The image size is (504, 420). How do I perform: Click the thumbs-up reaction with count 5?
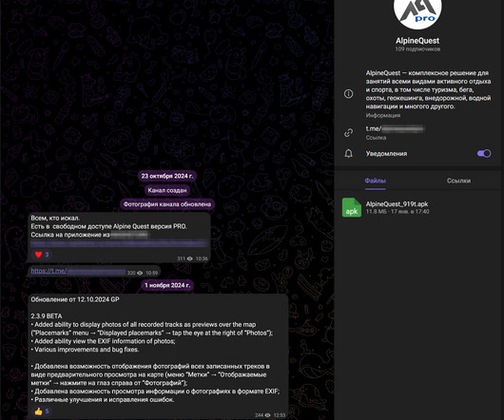42,411
